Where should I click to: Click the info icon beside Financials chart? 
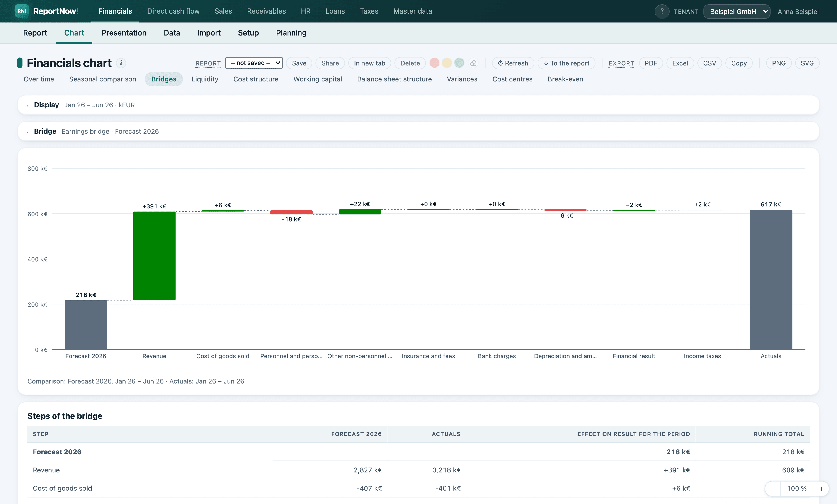(121, 63)
